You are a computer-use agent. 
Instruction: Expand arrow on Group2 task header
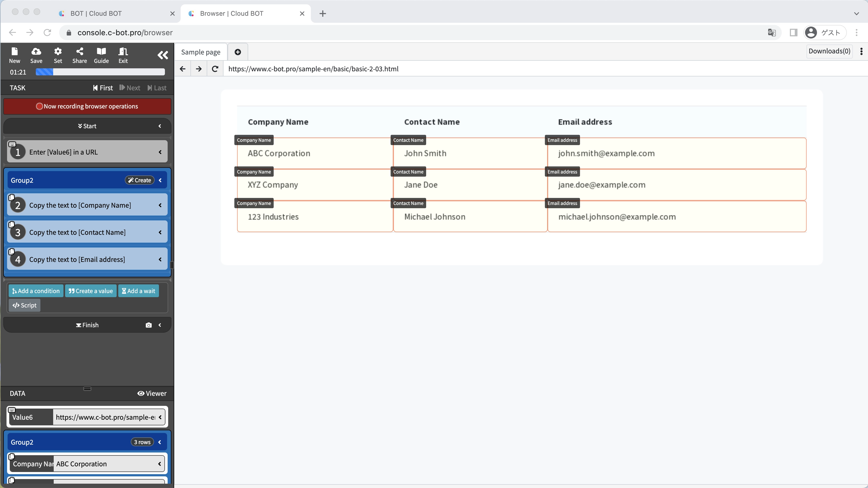tap(160, 180)
